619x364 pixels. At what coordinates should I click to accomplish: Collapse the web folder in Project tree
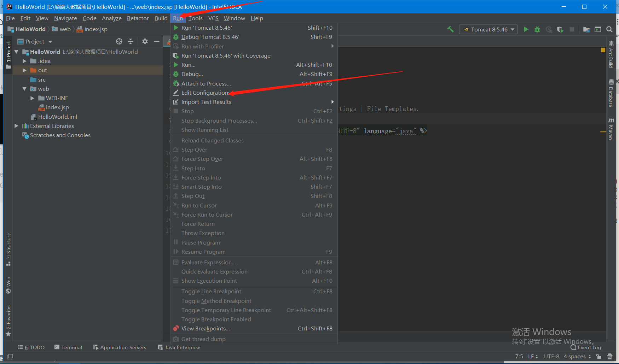click(24, 89)
